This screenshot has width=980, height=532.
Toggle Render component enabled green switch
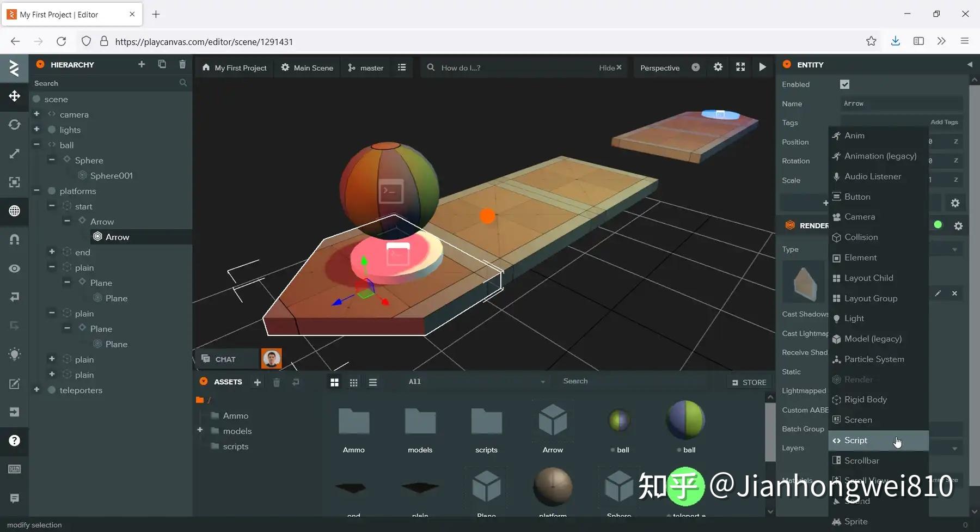(938, 224)
